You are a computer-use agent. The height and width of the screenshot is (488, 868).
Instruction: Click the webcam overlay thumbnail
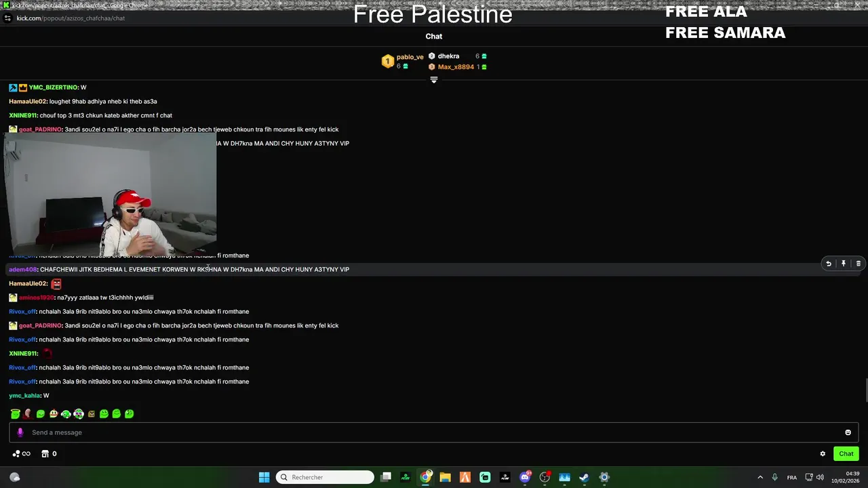click(x=111, y=195)
